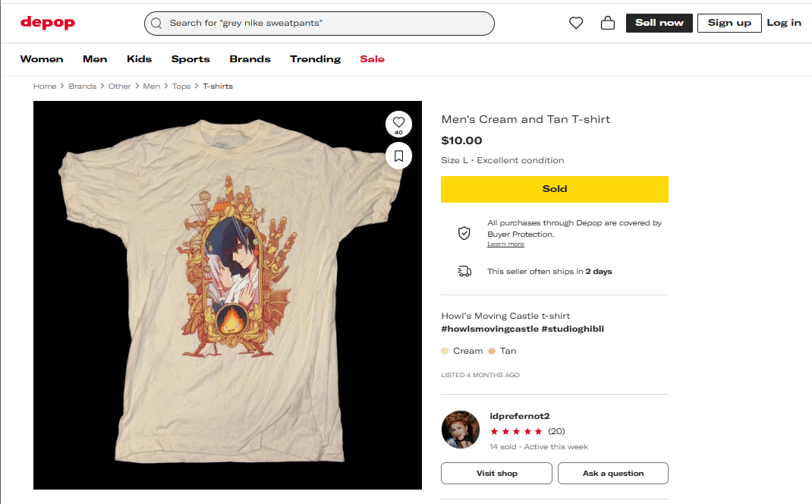Open the favorites heart icon in header
This screenshot has width=812, height=504.
click(576, 23)
